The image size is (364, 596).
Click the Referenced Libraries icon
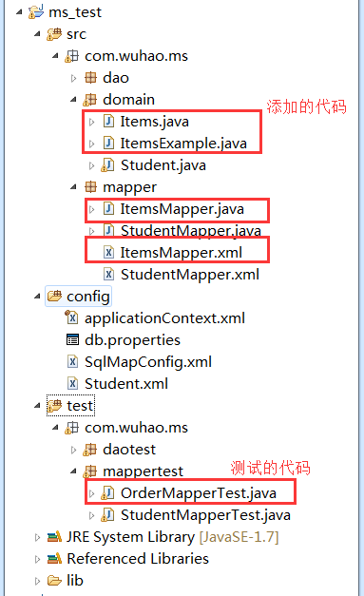click(x=54, y=558)
